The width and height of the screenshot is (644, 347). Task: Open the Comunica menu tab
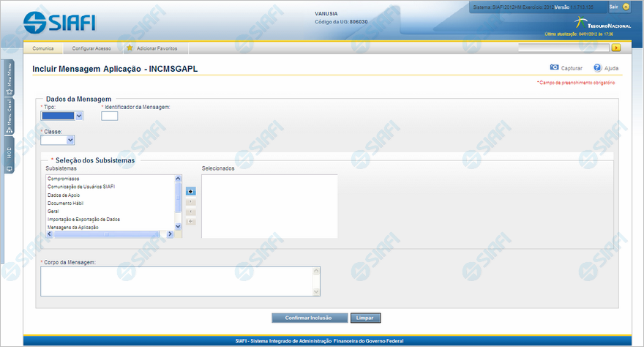click(43, 48)
